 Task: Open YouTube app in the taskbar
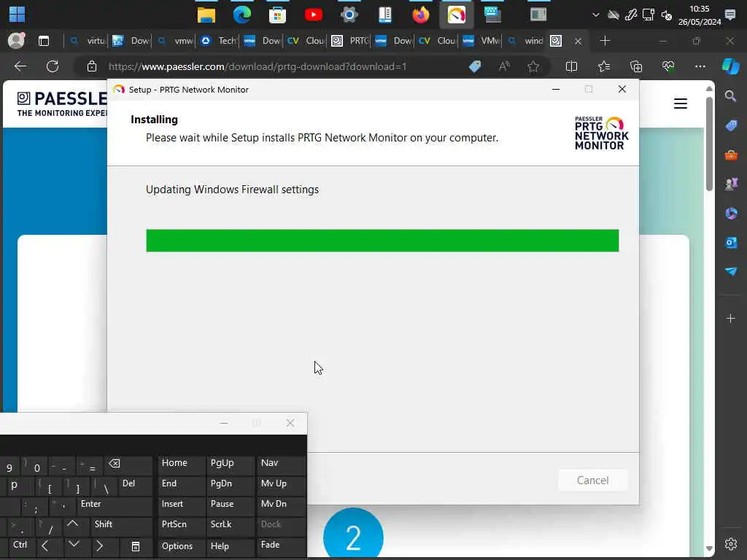click(x=313, y=15)
